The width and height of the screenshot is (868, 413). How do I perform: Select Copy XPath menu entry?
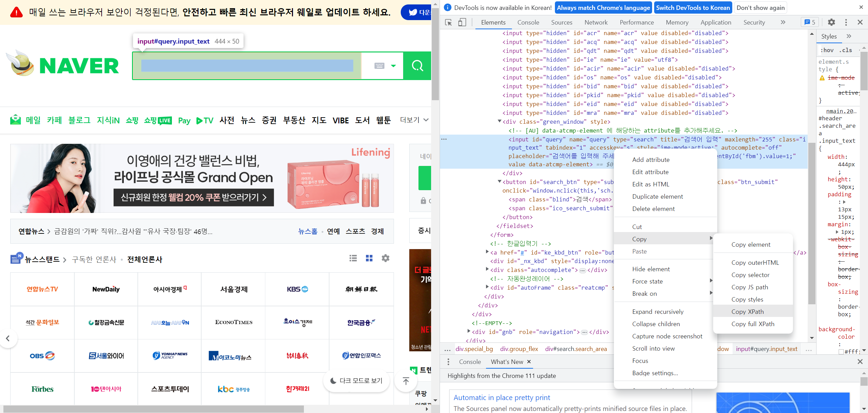click(x=747, y=311)
